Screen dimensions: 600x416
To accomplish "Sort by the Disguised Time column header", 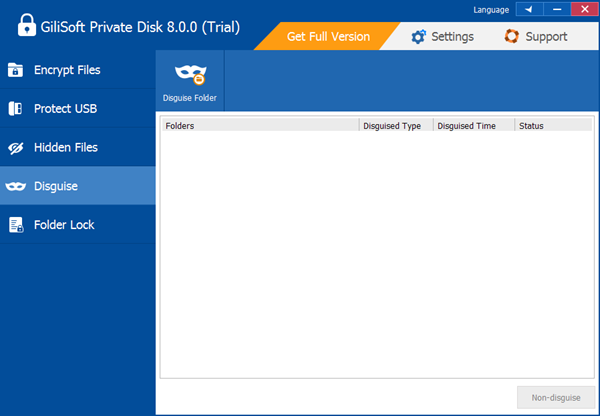I will tap(474, 126).
